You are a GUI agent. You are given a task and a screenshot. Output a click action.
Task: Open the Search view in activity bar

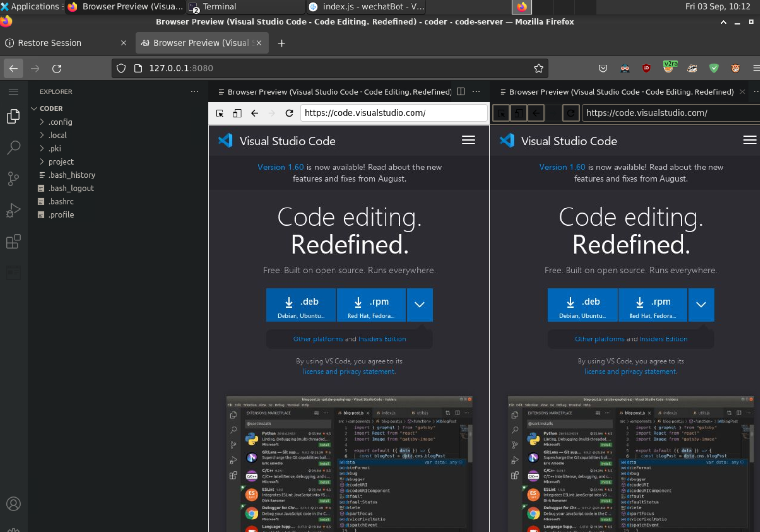click(x=13, y=147)
